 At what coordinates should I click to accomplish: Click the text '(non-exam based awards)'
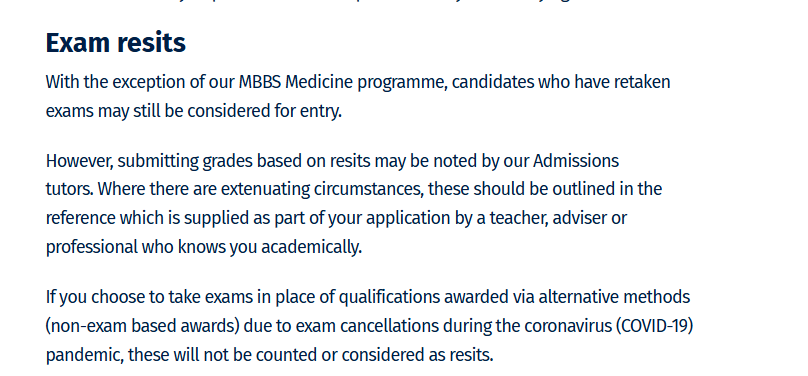[143, 326]
